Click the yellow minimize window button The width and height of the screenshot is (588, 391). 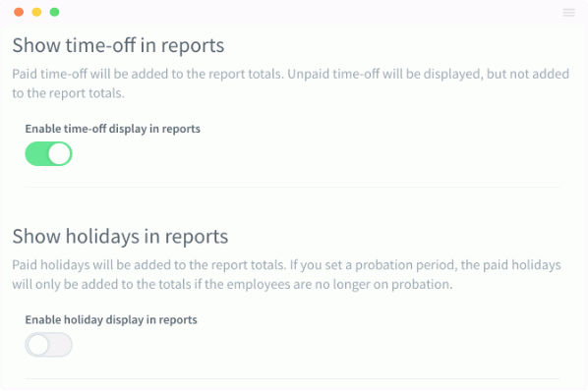(x=36, y=12)
